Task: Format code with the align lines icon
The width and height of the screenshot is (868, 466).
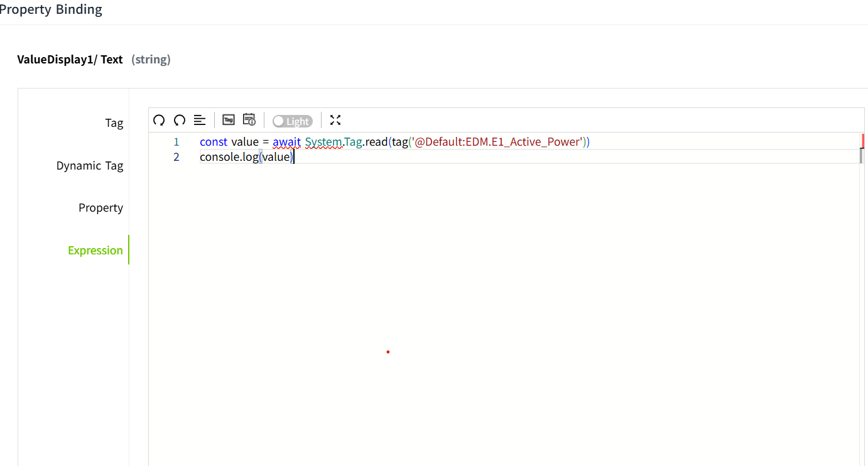Action: click(x=200, y=120)
